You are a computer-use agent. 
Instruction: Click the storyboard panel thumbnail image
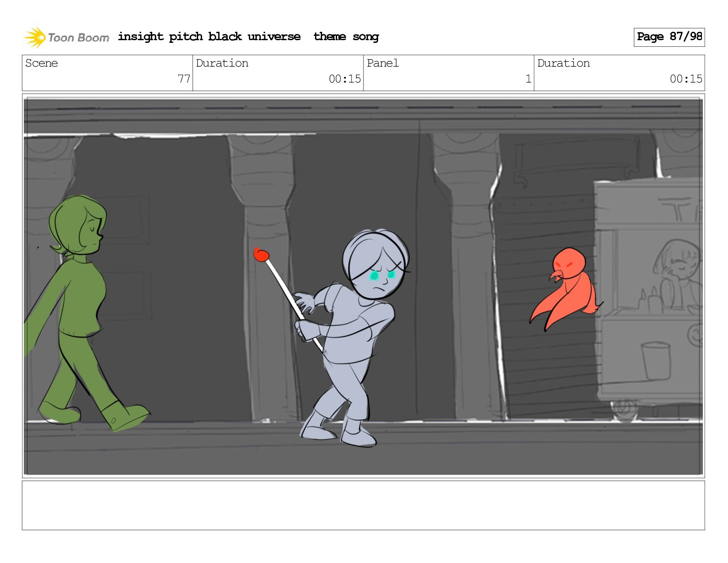coord(363,286)
